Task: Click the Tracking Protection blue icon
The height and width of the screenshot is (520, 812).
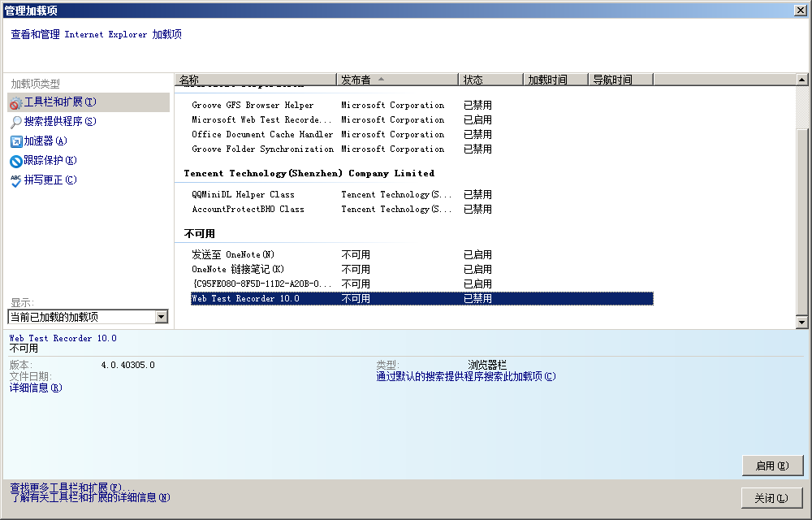Action: coord(16,161)
